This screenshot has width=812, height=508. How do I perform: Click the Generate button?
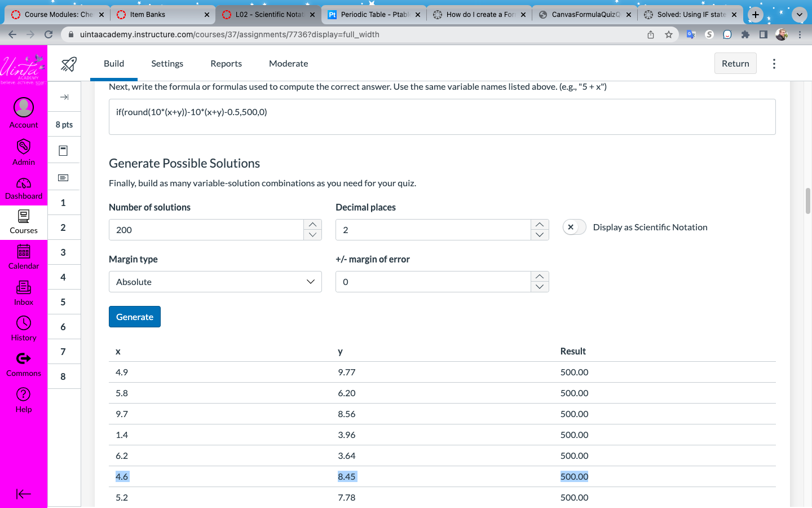[x=134, y=317]
